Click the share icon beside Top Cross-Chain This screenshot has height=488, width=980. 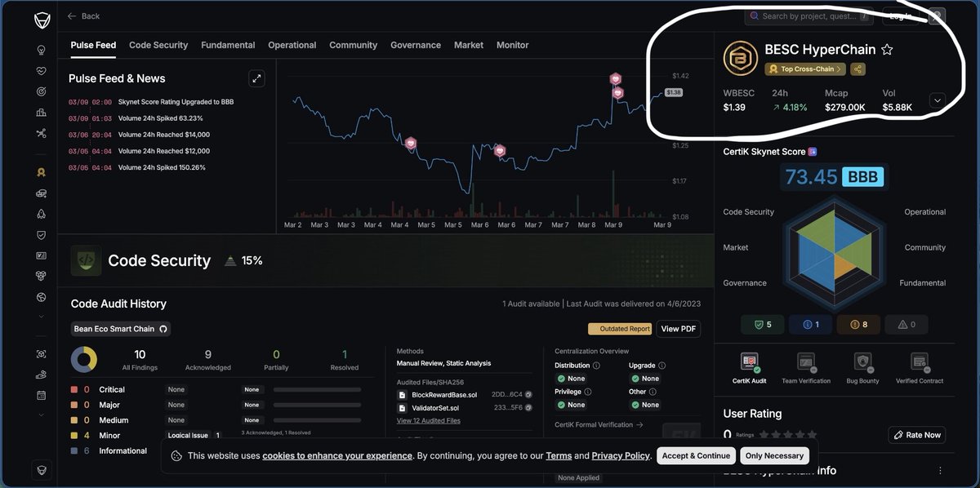coord(857,69)
